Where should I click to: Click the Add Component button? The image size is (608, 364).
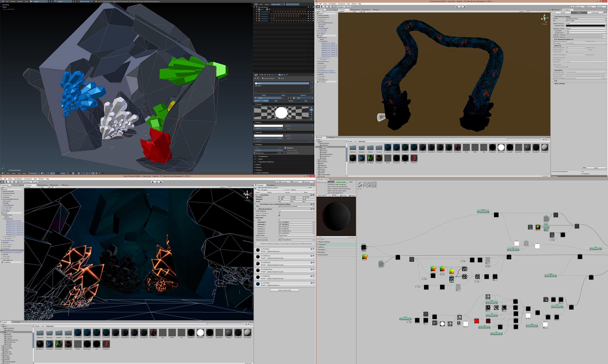point(284,290)
